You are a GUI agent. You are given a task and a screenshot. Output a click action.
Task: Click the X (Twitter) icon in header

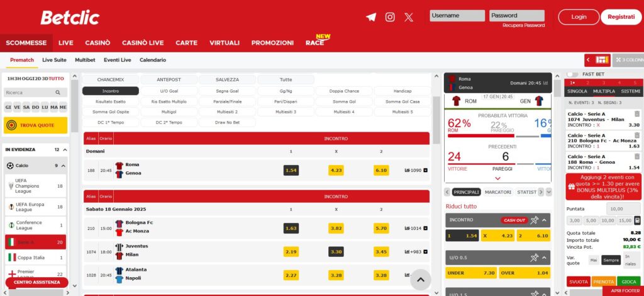(409, 17)
